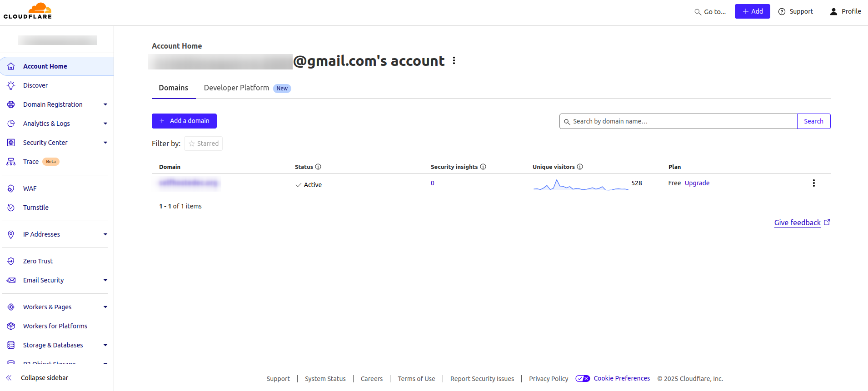Open footer System Status link
The width and height of the screenshot is (868, 391).
(325, 379)
